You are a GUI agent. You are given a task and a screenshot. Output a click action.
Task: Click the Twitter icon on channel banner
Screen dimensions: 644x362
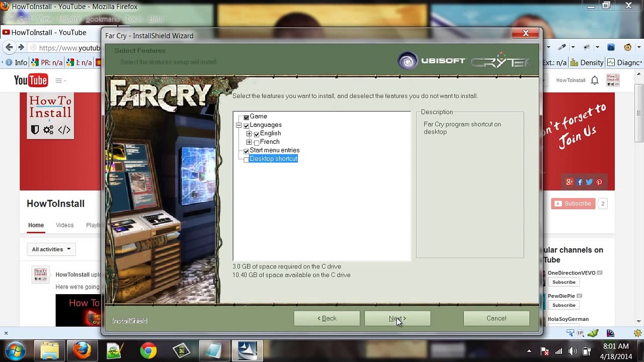(x=589, y=182)
